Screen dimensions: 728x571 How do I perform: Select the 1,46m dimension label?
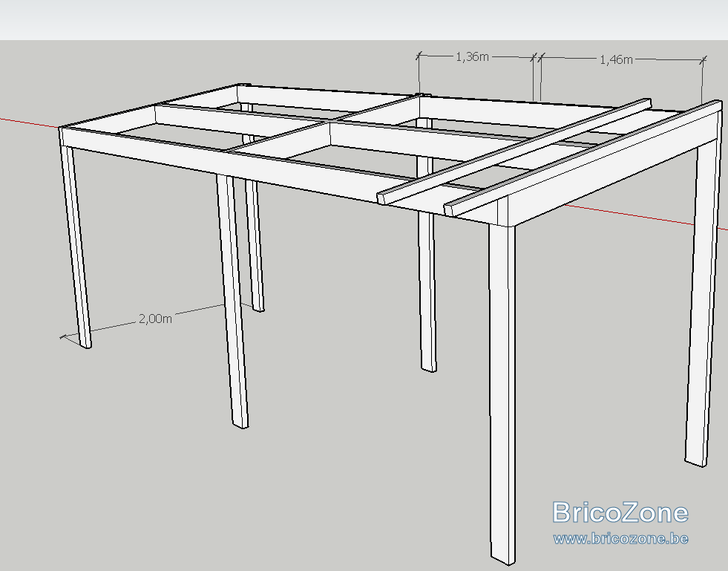pos(616,59)
